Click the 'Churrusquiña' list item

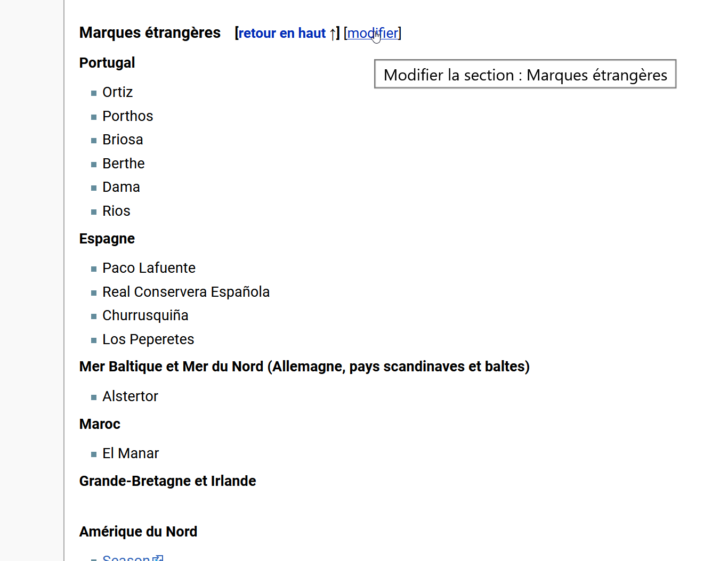pos(145,315)
